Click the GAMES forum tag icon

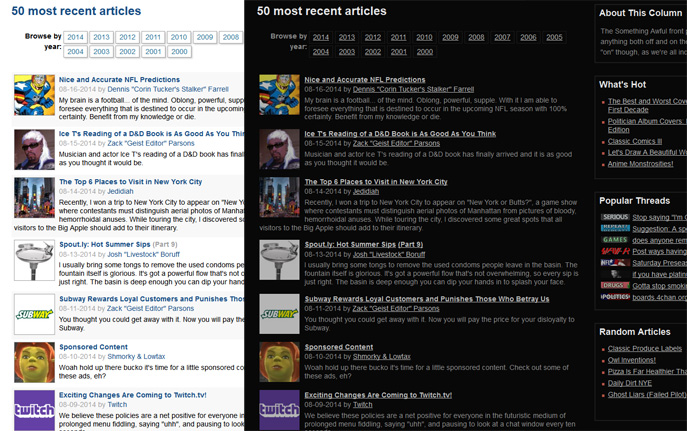tap(614, 240)
